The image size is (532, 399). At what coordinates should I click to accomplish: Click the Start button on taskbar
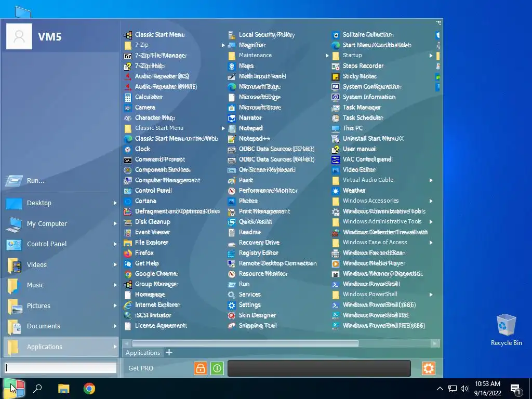[x=14, y=389]
